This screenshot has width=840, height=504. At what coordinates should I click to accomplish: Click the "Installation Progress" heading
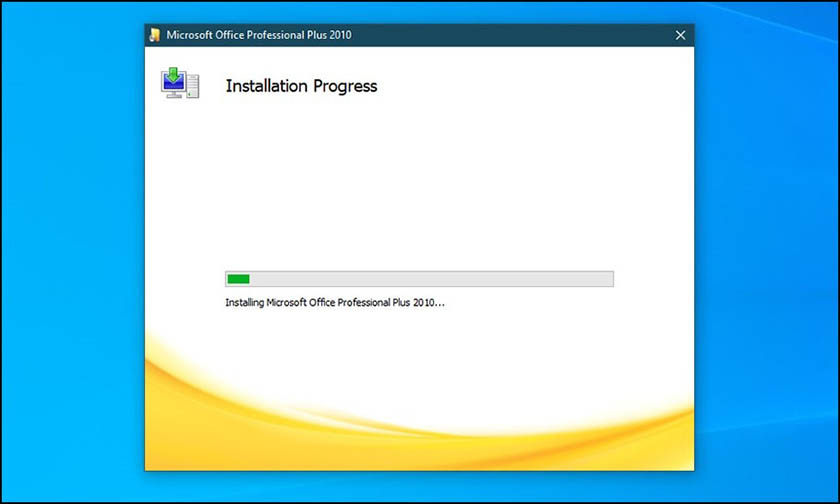click(x=301, y=86)
